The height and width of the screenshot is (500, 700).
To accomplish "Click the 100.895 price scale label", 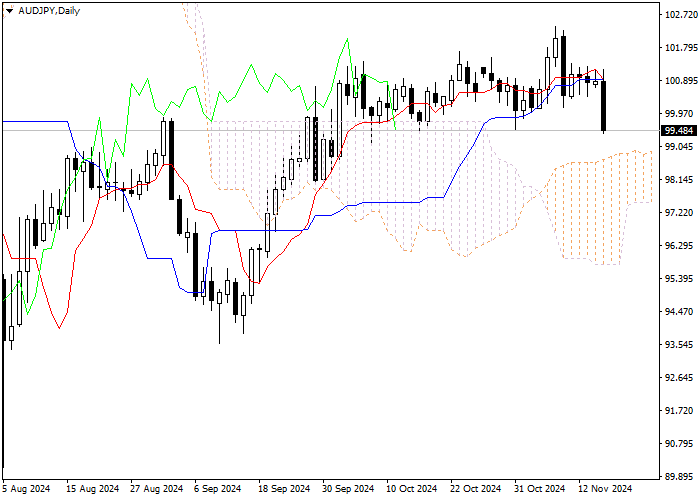I will coord(681,81).
